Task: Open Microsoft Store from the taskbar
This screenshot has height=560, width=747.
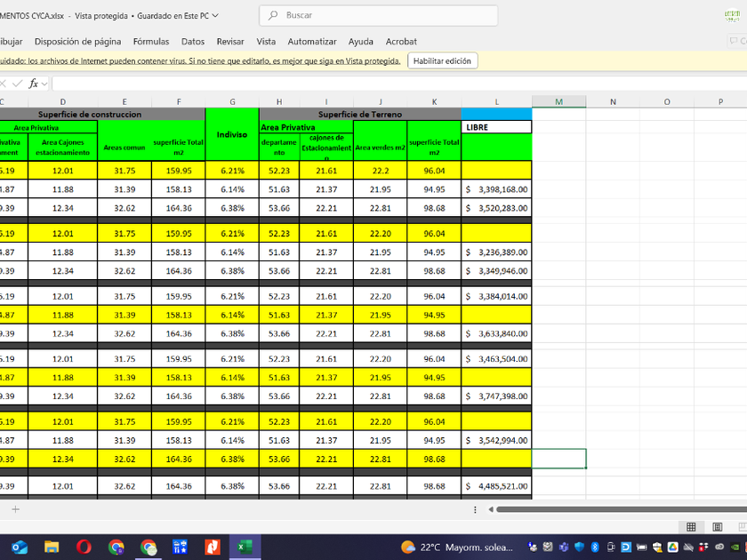Action: (180, 547)
